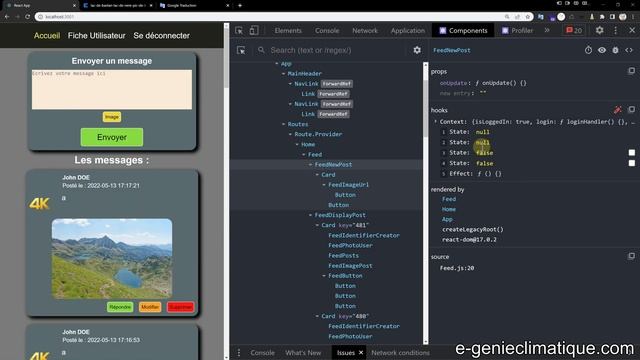View source for FeedNewPost component
The height and width of the screenshot is (360, 640).
629,50
